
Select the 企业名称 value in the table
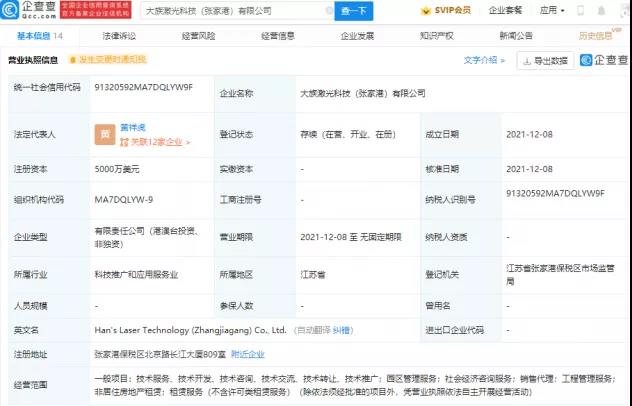point(363,94)
